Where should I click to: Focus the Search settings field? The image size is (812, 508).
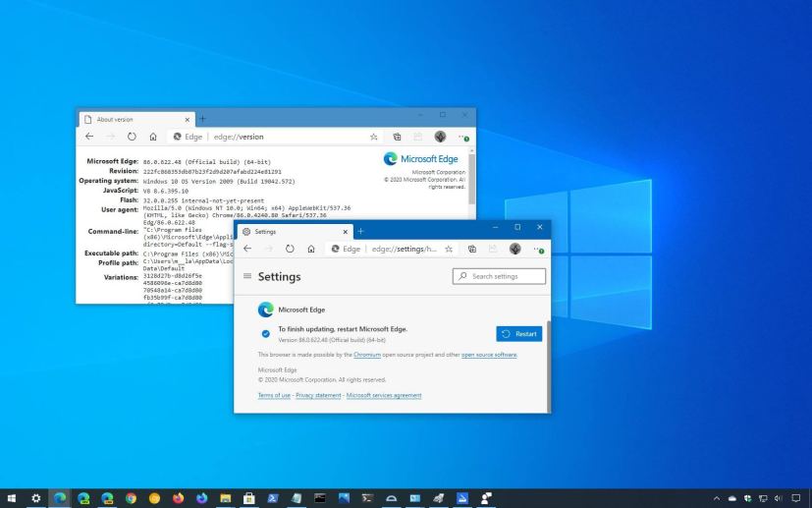pyautogui.click(x=499, y=276)
